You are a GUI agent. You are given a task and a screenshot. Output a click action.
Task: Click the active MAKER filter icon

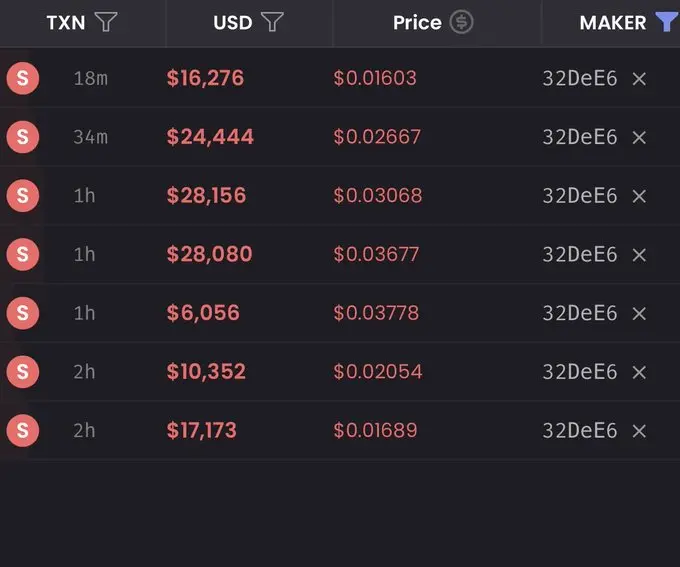[667, 22]
